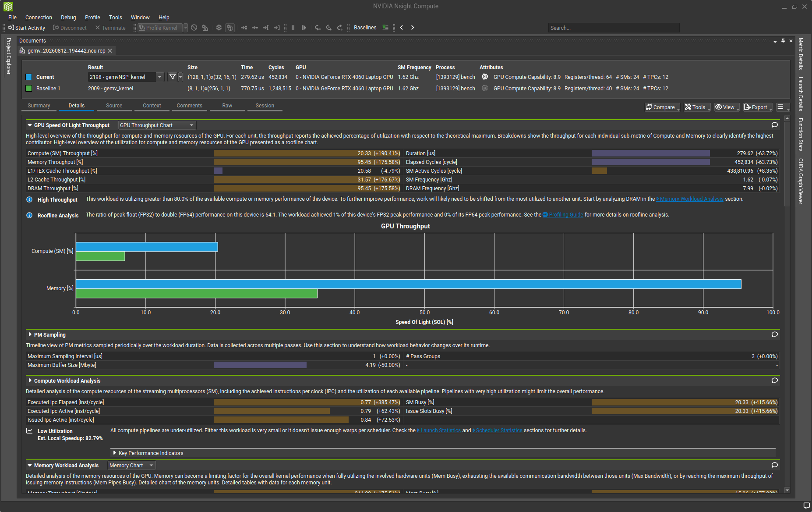
Task: Open the Scheduler Statistics link
Action: (x=498, y=430)
